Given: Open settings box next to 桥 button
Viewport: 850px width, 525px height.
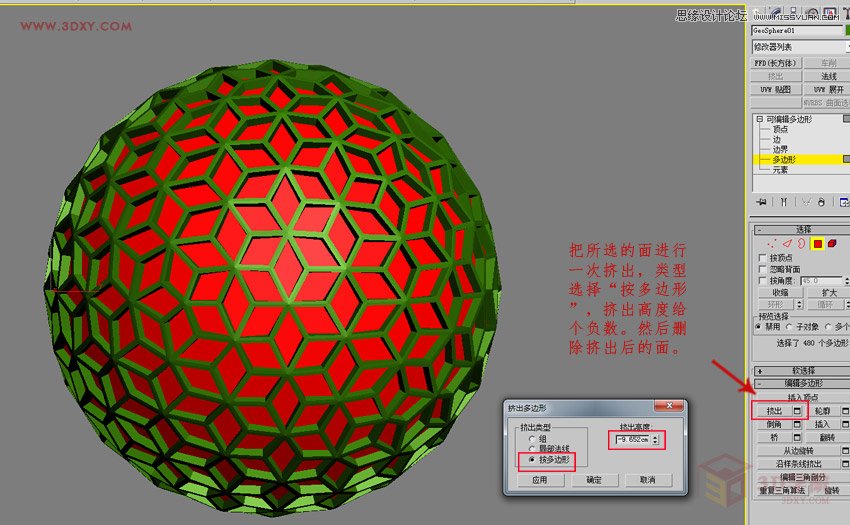Looking at the screenshot, I should click(x=797, y=437).
